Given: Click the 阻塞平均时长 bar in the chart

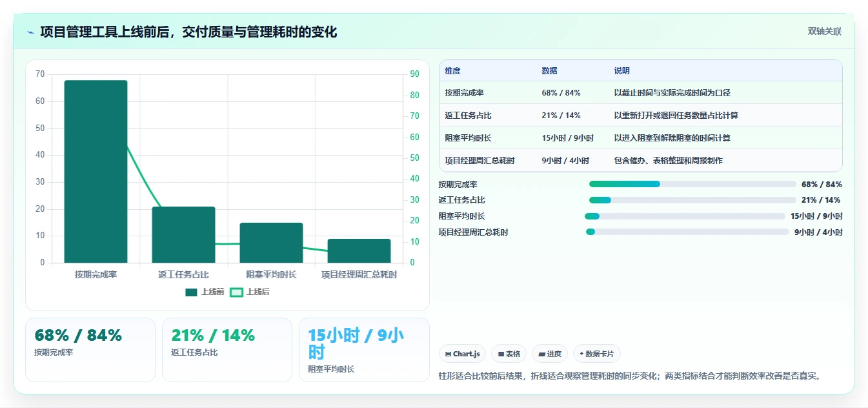Looking at the screenshot, I should coord(271,243).
